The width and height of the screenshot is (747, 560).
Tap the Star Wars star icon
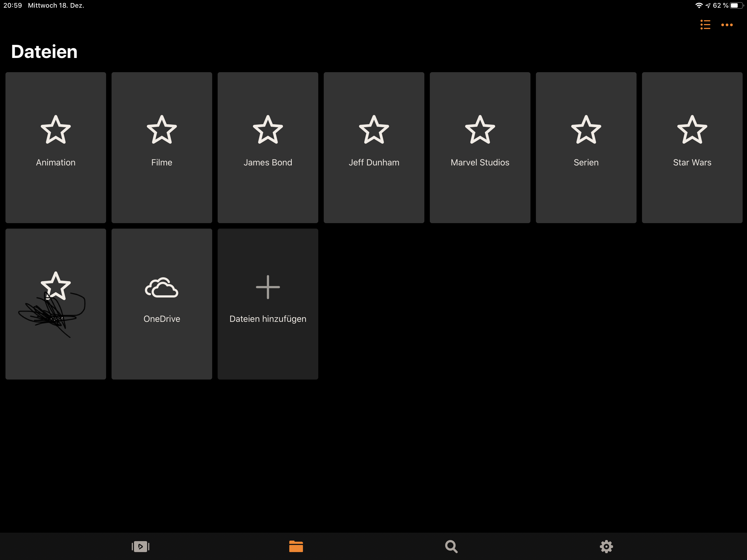click(692, 130)
